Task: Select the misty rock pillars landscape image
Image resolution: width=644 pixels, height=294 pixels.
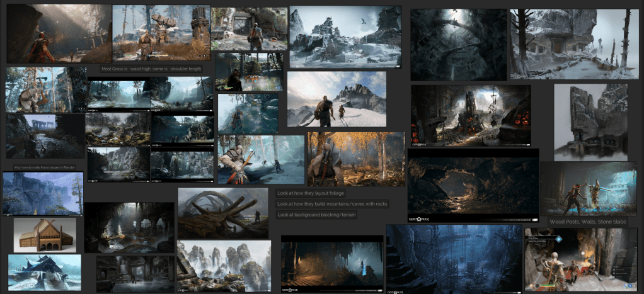Action: click(224, 264)
